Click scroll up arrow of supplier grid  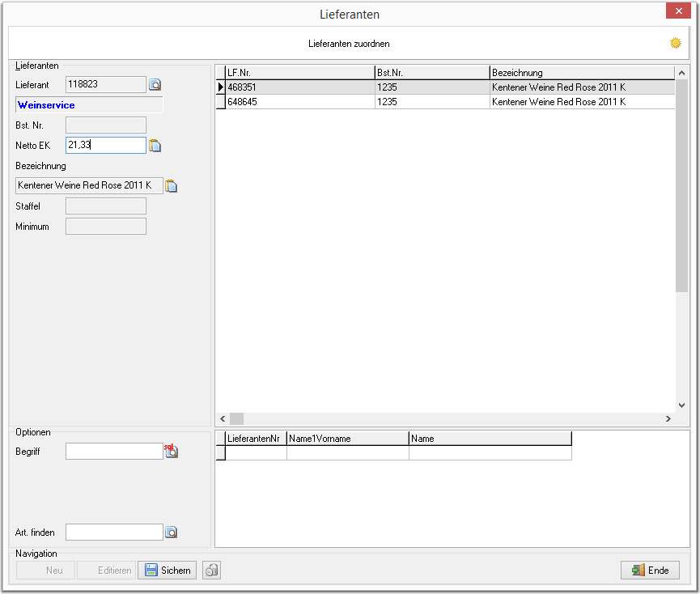pos(681,73)
